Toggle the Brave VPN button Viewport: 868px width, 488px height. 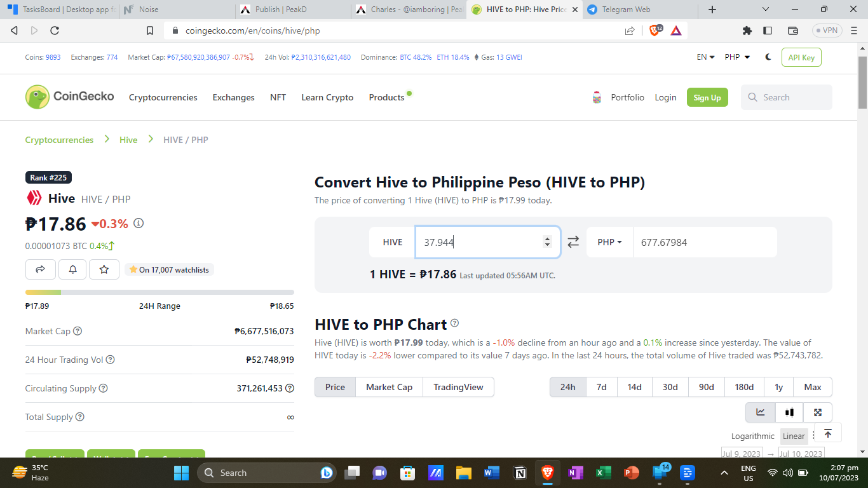827,30
